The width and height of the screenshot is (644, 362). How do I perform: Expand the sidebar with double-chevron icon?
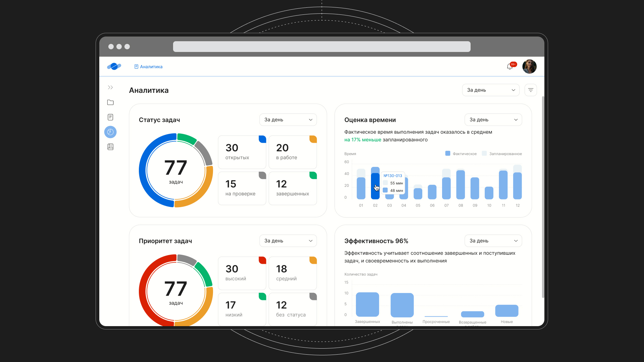click(x=110, y=87)
